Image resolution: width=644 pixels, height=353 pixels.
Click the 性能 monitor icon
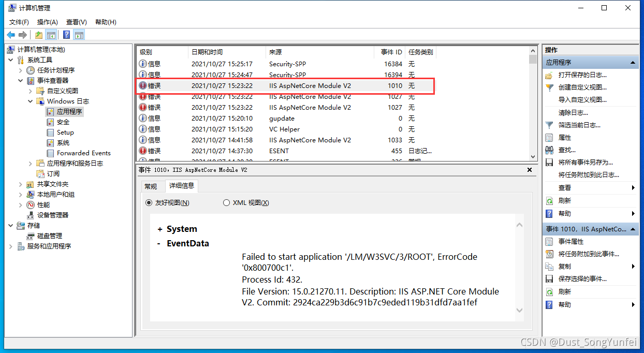[31, 205]
